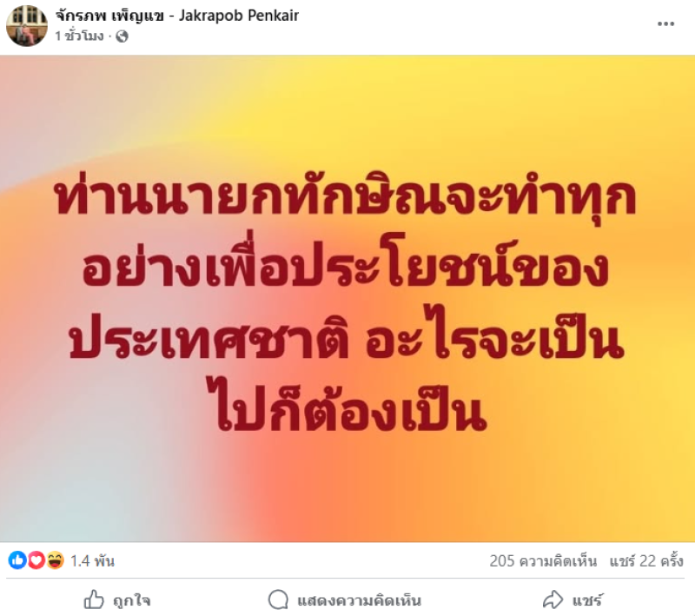Open the colored-background text post image
This screenshot has height=616, width=695.
point(347,298)
